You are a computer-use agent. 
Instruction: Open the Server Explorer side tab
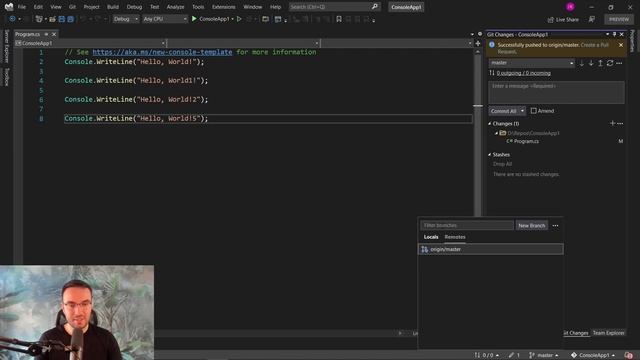pyautogui.click(x=6, y=45)
